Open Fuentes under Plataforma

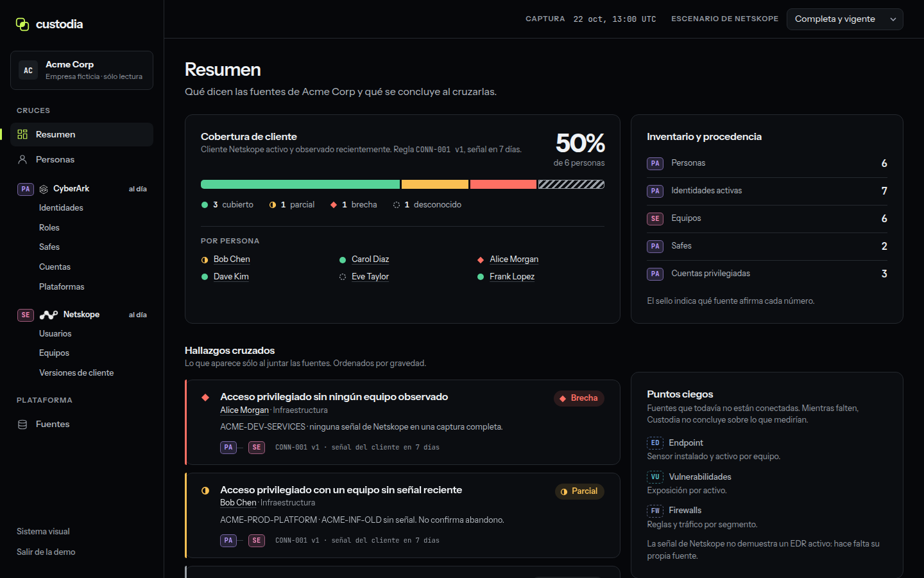(81, 425)
